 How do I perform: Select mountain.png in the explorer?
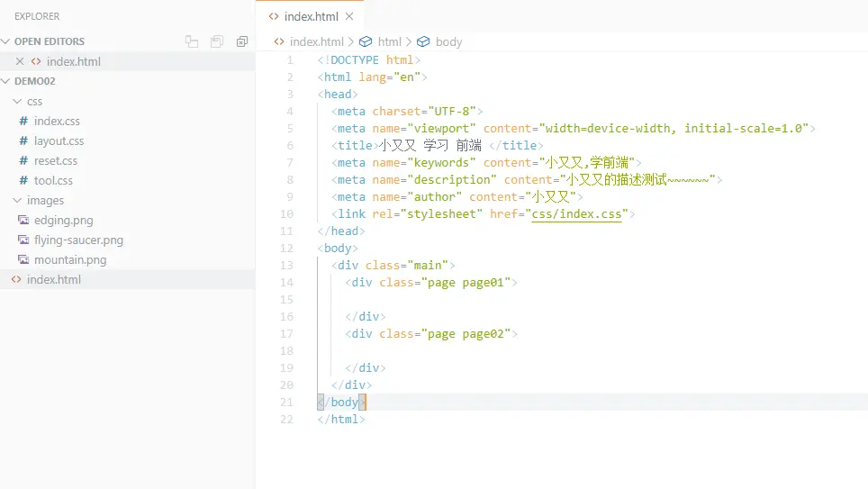point(69,259)
